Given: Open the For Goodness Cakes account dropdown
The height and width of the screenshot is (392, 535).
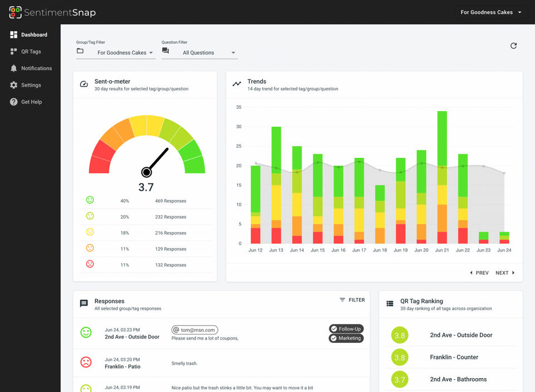Looking at the screenshot, I should [x=491, y=12].
